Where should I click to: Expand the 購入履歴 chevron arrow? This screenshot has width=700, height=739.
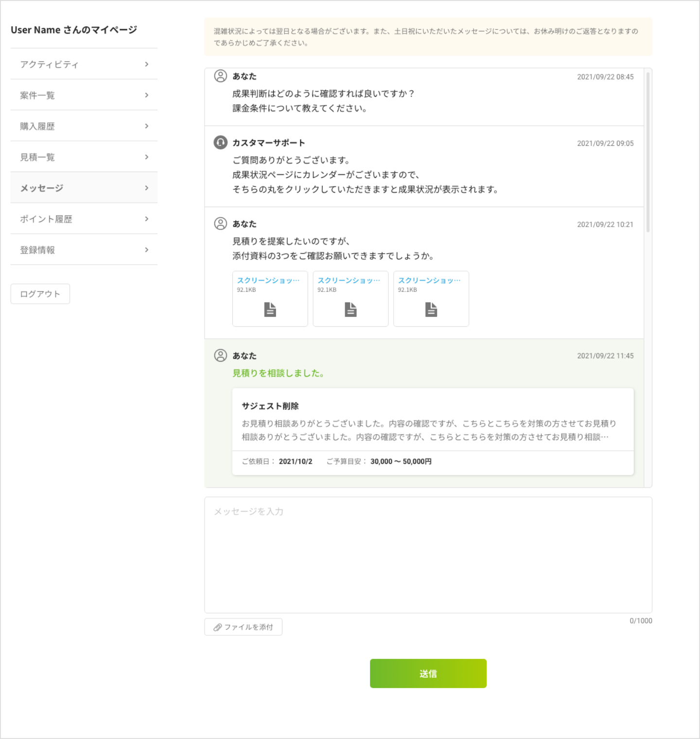click(x=147, y=126)
